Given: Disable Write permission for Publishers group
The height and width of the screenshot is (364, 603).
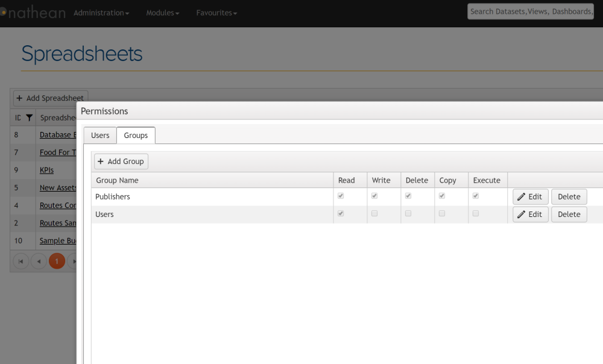Looking at the screenshot, I should [374, 195].
